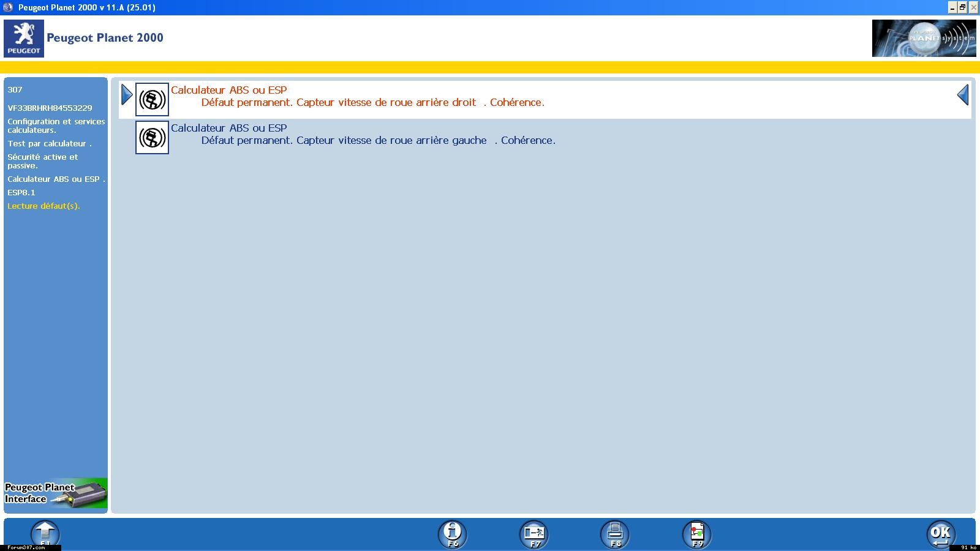
Task: Open the F9 document report icon
Action: click(697, 534)
